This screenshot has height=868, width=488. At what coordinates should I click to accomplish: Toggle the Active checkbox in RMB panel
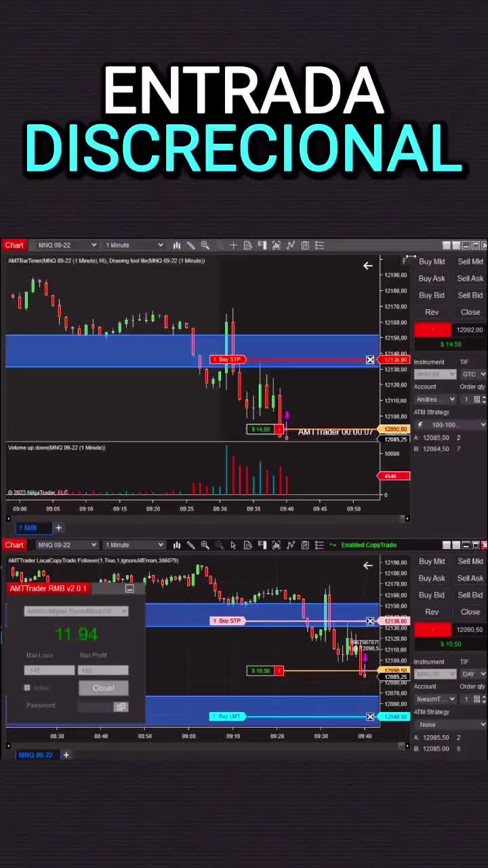[x=27, y=688]
